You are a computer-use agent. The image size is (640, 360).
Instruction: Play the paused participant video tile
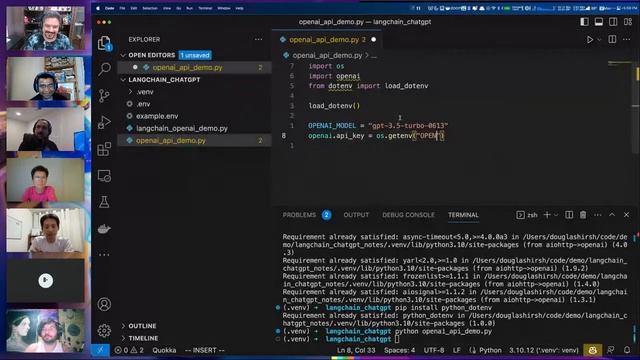(x=46, y=280)
